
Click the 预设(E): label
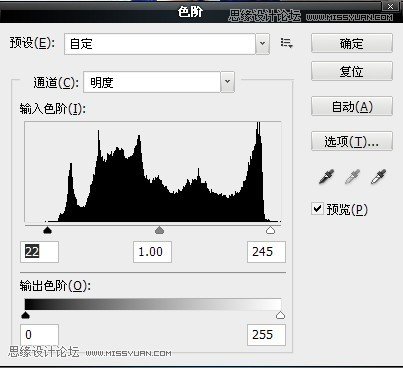click(x=32, y=43)
